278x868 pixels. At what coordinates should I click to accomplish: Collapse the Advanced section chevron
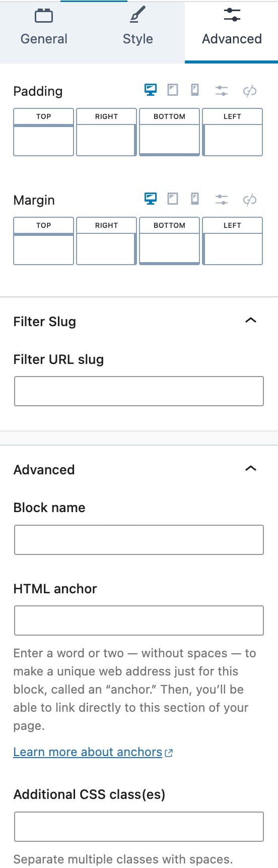point(250,468)
